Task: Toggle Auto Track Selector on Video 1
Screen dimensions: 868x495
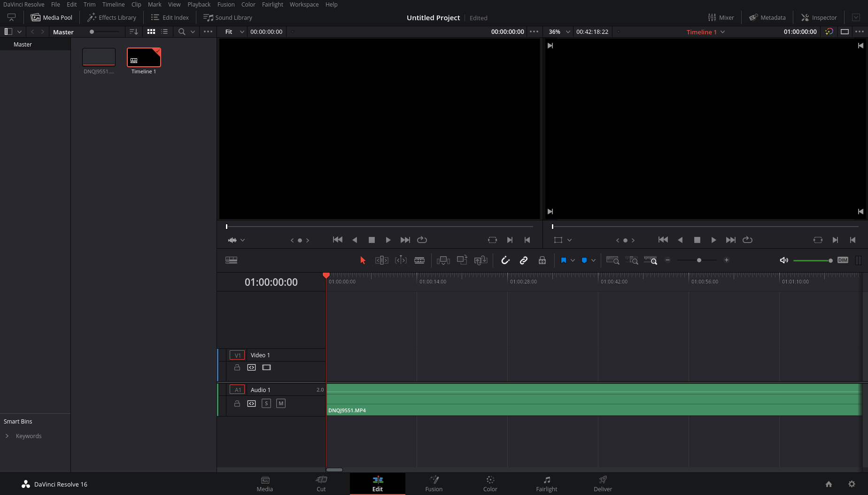Action: (x=252, y=367)
